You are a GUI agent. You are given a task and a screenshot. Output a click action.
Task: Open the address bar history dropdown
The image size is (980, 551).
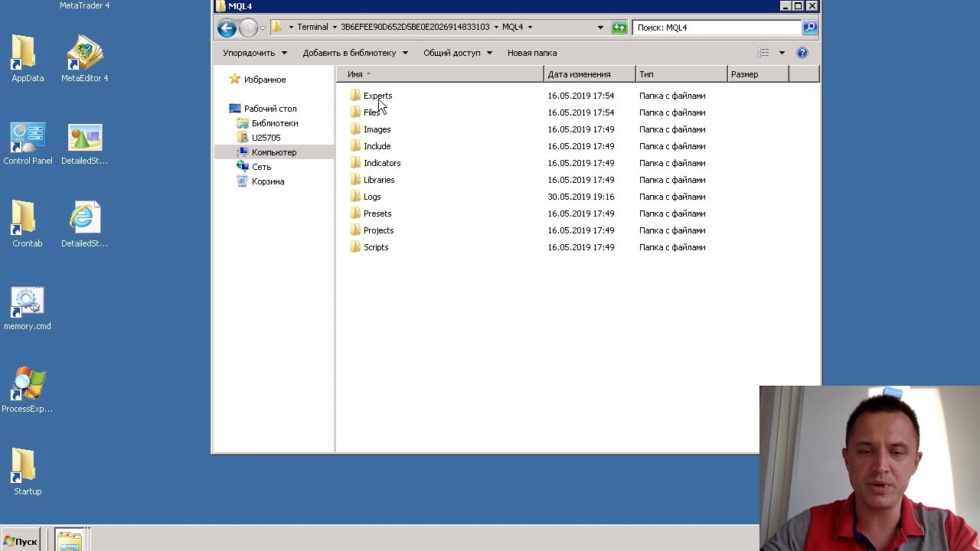click(600, 28)
